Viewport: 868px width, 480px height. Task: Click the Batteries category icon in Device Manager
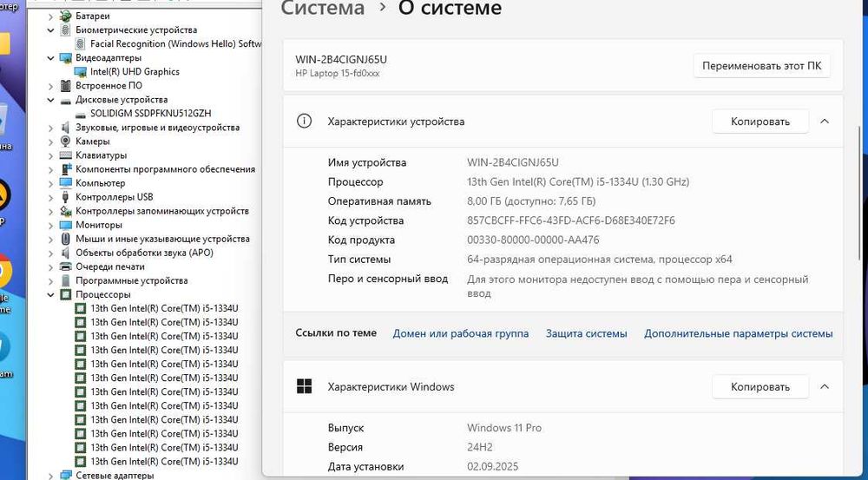[66, 16]
